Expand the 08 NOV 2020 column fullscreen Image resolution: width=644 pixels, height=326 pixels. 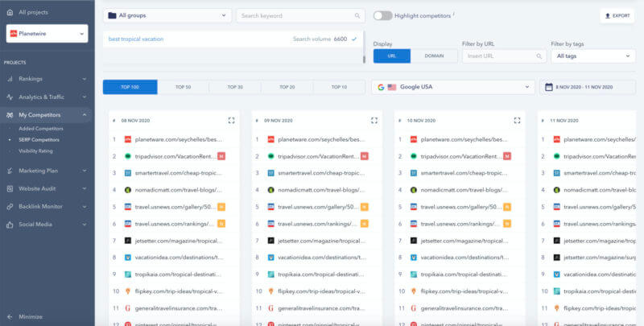231,120
